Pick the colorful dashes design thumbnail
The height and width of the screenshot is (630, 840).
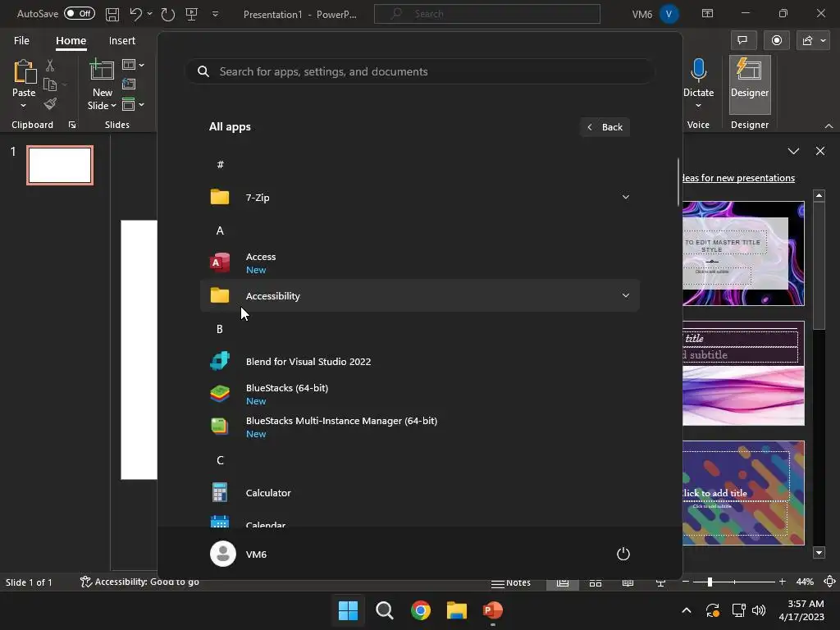tap(743, 493)
